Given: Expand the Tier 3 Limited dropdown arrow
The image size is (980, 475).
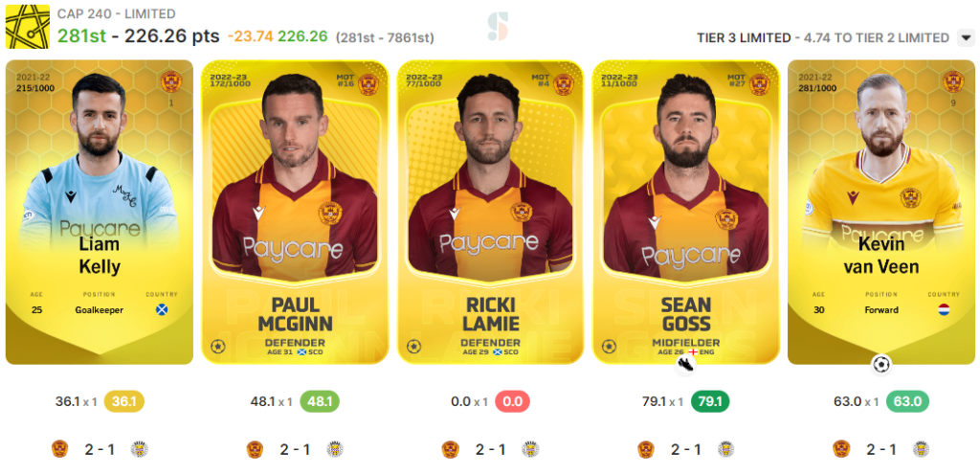Looking at the screenshot, I should [966, 38].
